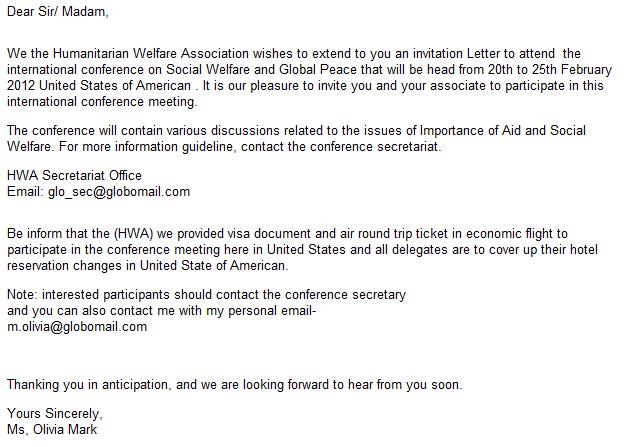Viewport: 635px width, 447px height.
Task: Click the m.olivia@globomail.com personal email
Action: (x=77, y=326)
